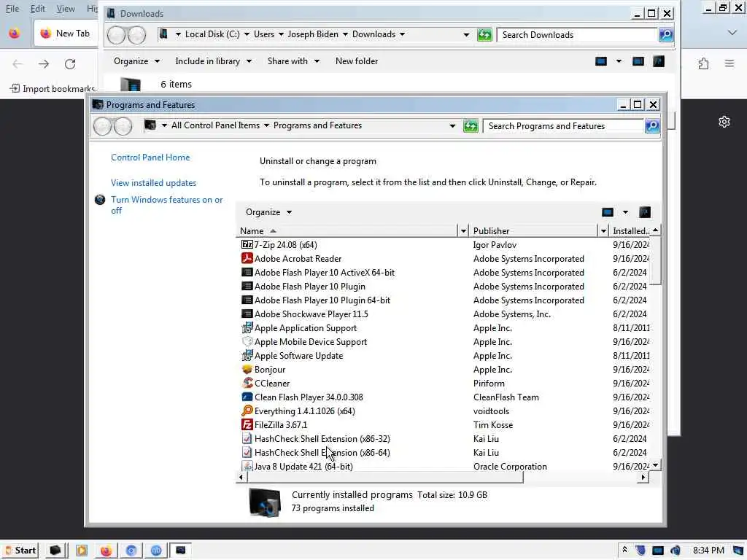Image resolution: width=747 pixels, height=560 pixels.
Task: Click the new tab settings gear icon
Action: point(724,122)
